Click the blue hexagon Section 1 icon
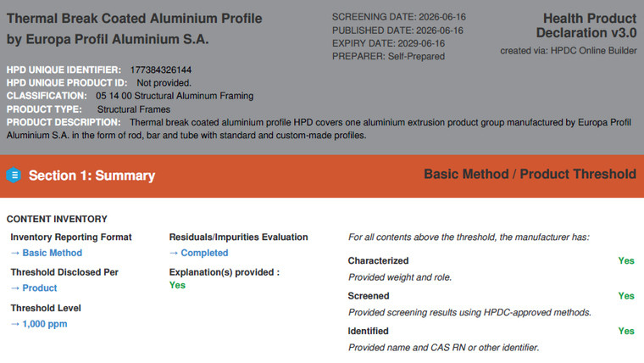 (x=14, y=175)
